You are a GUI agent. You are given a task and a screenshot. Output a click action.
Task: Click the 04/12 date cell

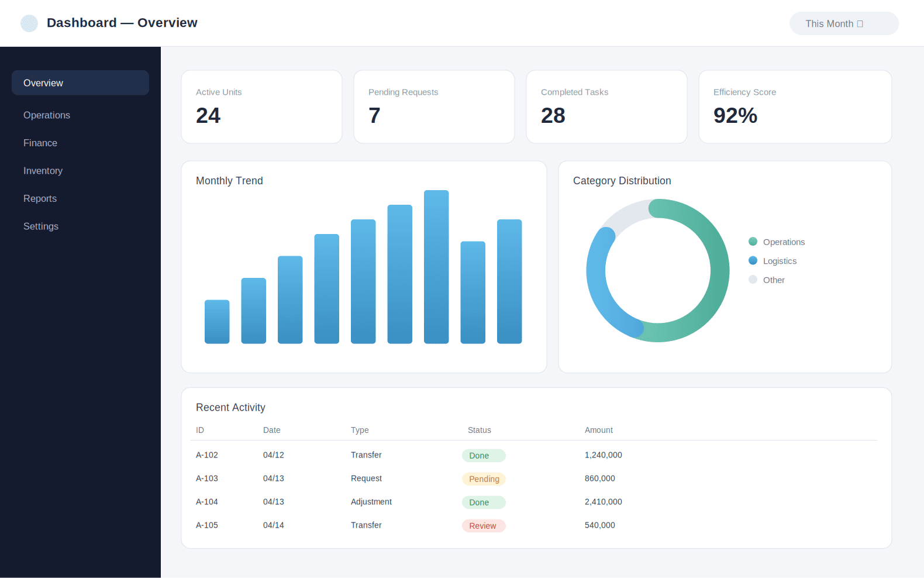(x=274, y=455)
